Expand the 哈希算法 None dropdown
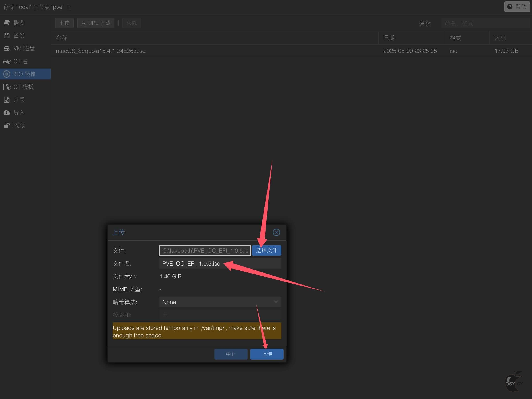The width and height of the screenshot is (532, 399). click(x=220, y=302)
